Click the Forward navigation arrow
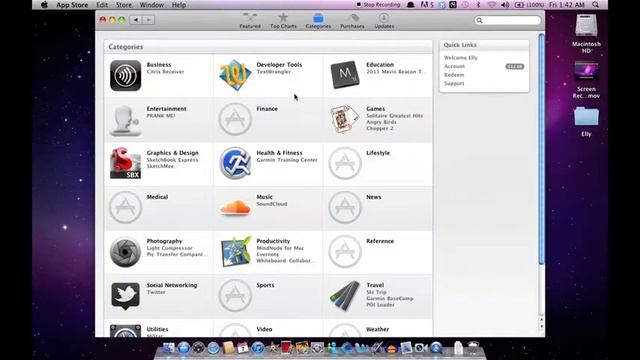This screenshot has width=640, height=360. (x=149, y=20)
